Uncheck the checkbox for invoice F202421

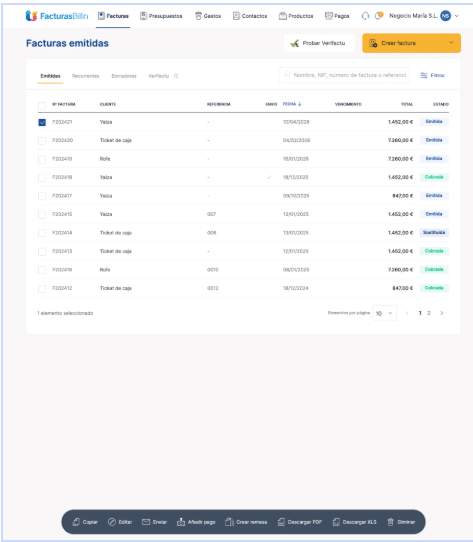[x=42, y=122]
